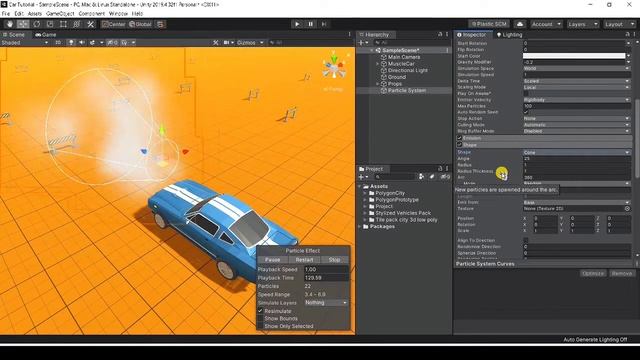Open scene camera settings icon
Screen dimensions: 640x360
[228, 42]
